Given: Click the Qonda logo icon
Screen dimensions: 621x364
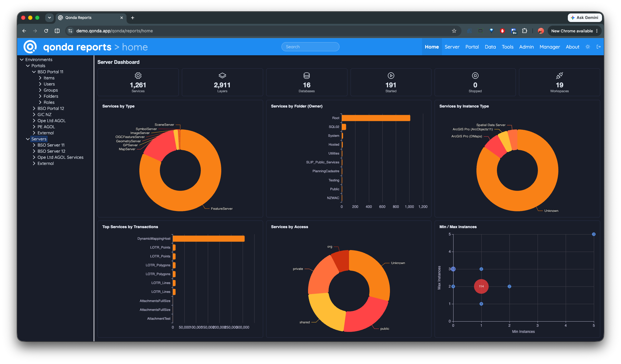Looking at the screenshot, I should (x=30, y=47).
